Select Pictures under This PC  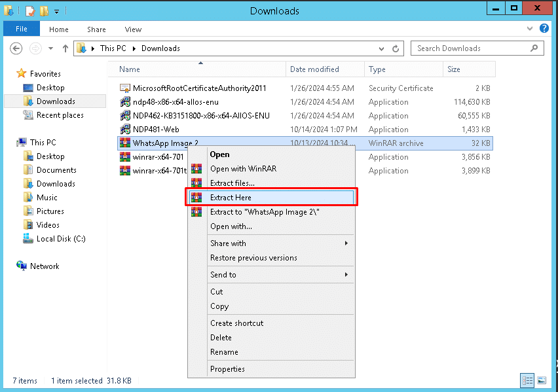(50, 211)
